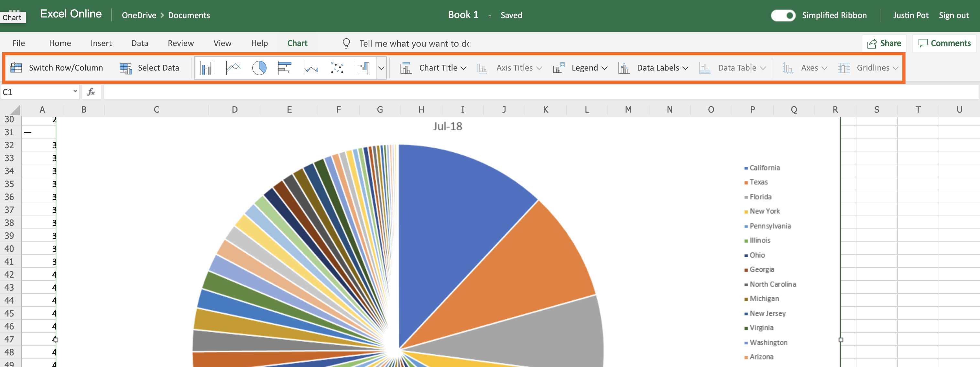Open the Gridlines dropdown
Image resolution: width=980 pixels, height=367 pixels.
point(896,68)
